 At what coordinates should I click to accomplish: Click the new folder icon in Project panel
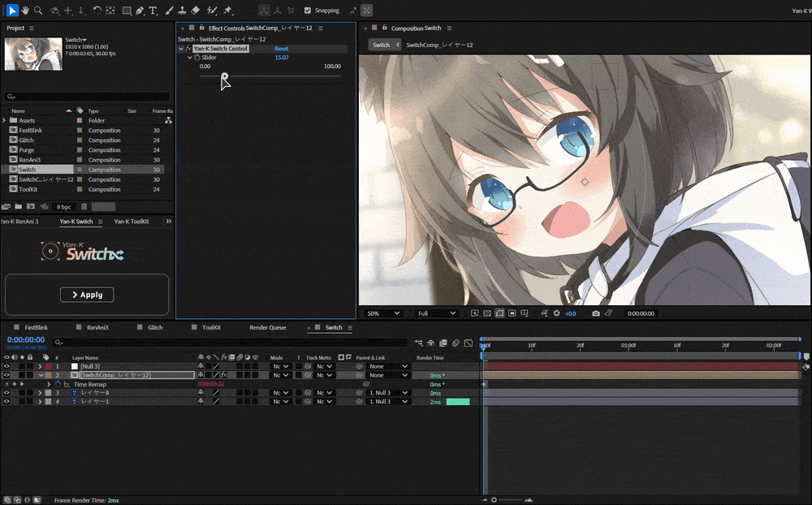[18, 206]
